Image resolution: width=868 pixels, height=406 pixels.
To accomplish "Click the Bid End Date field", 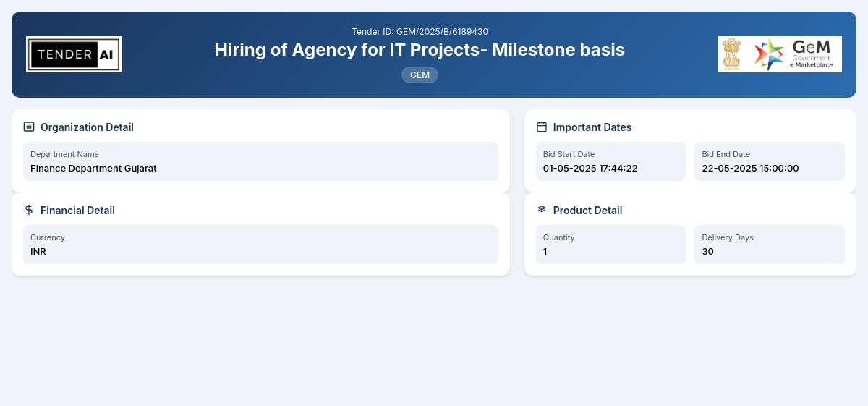I will [x=770, y=161].
